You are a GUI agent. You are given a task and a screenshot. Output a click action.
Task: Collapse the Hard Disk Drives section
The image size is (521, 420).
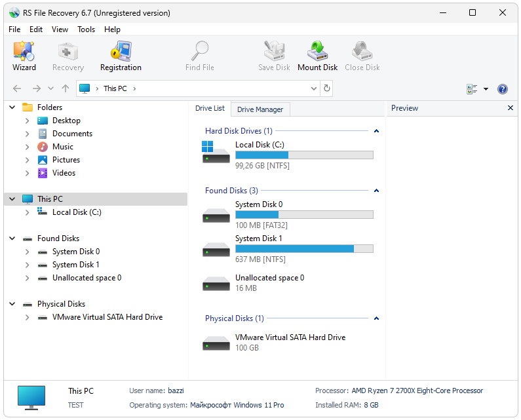[376, 131]
